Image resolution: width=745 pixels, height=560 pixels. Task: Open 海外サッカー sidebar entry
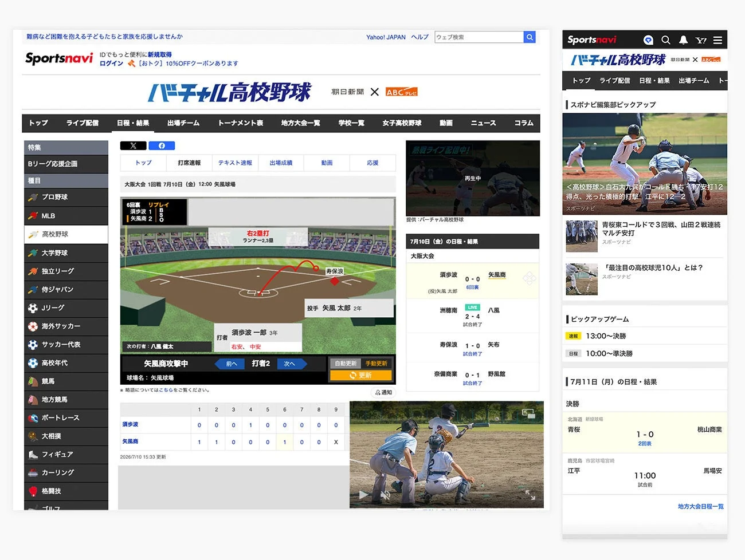click(x=66, y=326)
